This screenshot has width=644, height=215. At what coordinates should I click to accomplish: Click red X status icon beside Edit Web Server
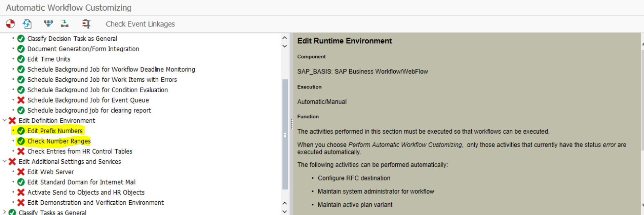21,172
